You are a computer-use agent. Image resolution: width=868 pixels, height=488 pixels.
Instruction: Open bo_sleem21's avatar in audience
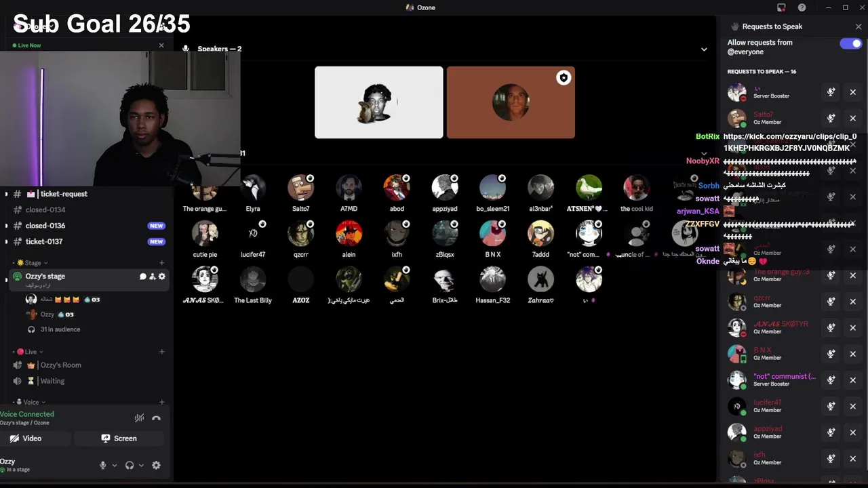[493, 188]
